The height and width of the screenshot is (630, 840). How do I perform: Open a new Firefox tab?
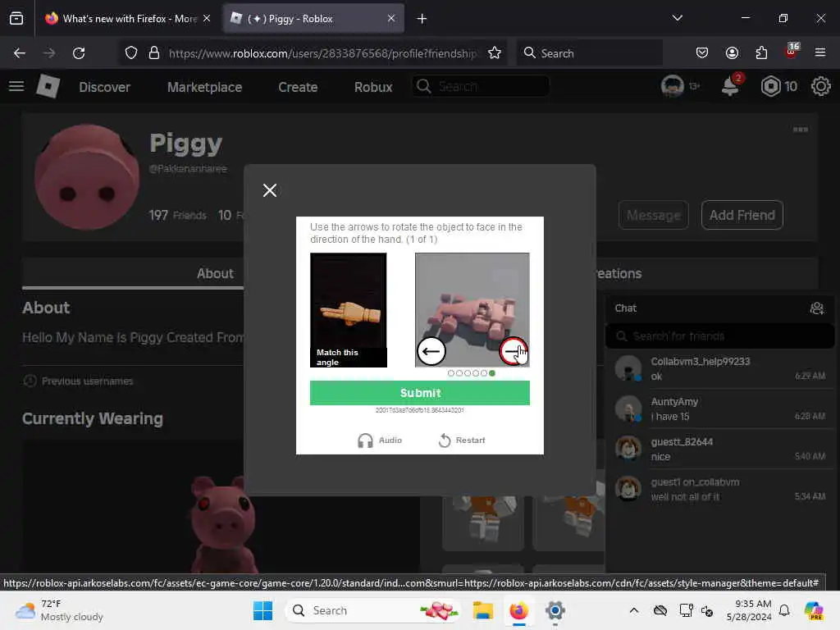422,19
